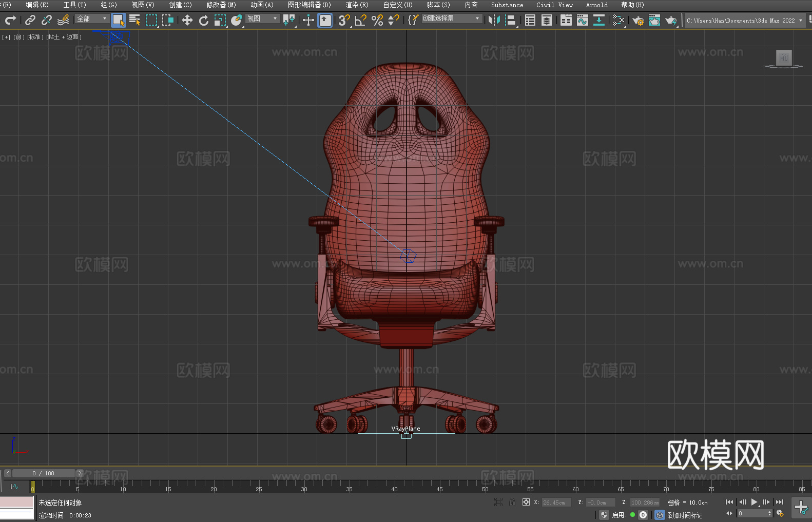Click the Unlink selection icon
Image resolution: width=812 pixels, height=522 pixels.
point(47,20)
